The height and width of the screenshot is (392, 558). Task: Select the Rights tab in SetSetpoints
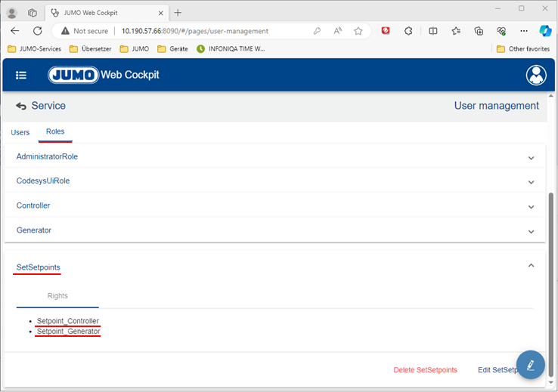pyautogui.click(x=57, y=296)
